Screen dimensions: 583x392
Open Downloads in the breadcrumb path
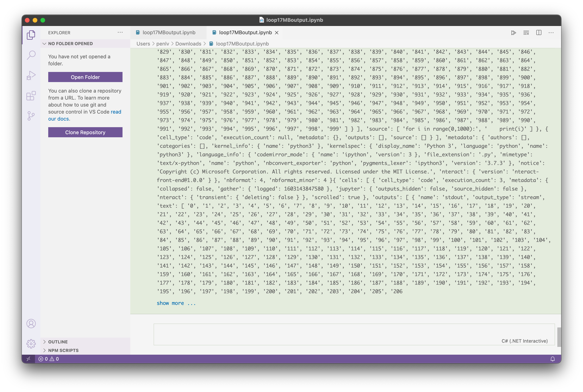(x=188, y=44)
